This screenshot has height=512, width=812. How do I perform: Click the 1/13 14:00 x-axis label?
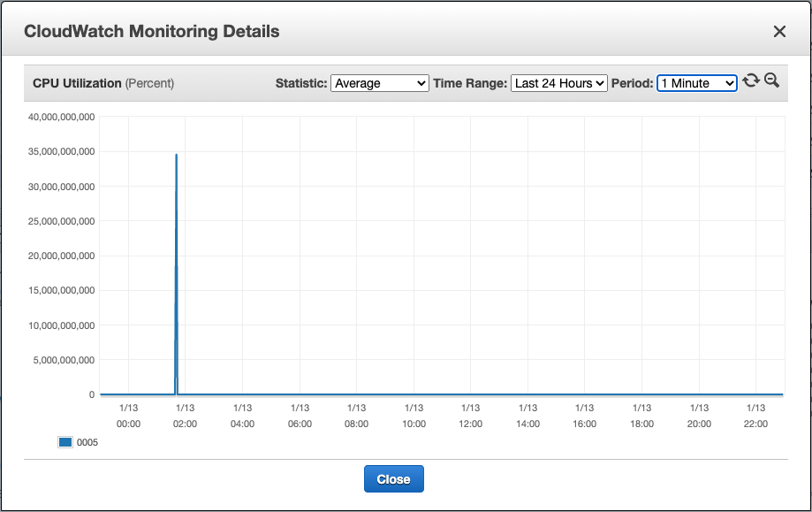(527, 416)
